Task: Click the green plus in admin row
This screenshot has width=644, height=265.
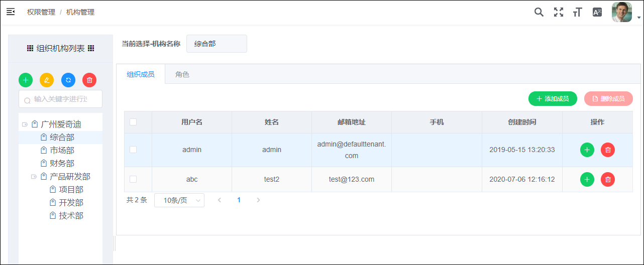Action: pos(587,150)
